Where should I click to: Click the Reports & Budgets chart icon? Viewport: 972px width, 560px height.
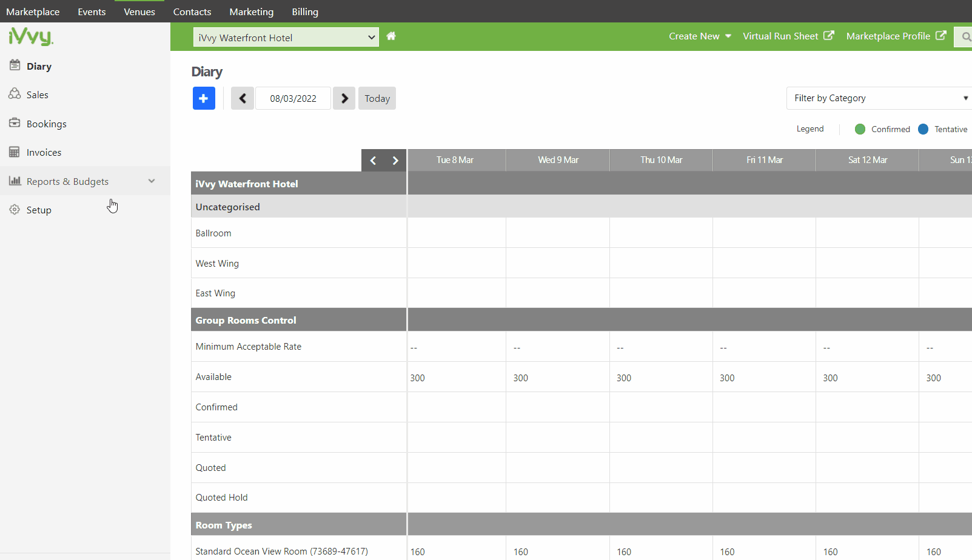tap(15, 181)
